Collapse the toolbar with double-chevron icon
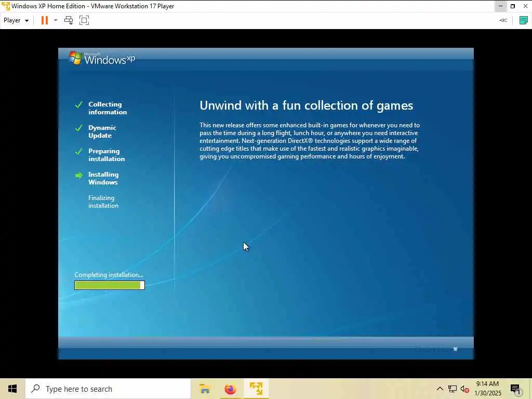Viewport: 532px width, 399px height. coord(503,20)
